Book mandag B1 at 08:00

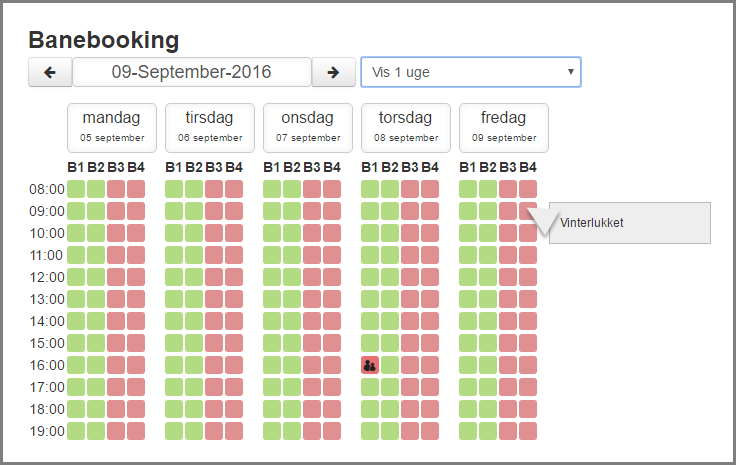76,189
